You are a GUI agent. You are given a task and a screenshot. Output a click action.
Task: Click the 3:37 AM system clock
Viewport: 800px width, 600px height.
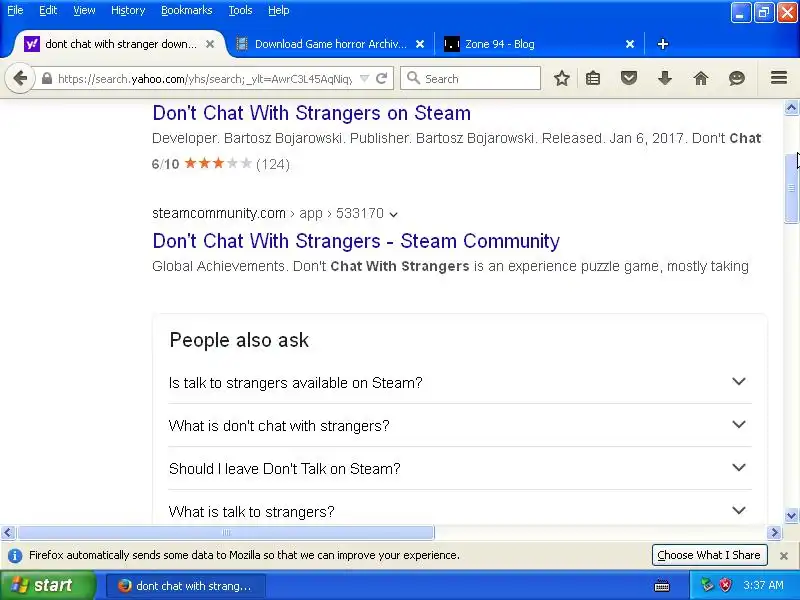coord(763,586)
